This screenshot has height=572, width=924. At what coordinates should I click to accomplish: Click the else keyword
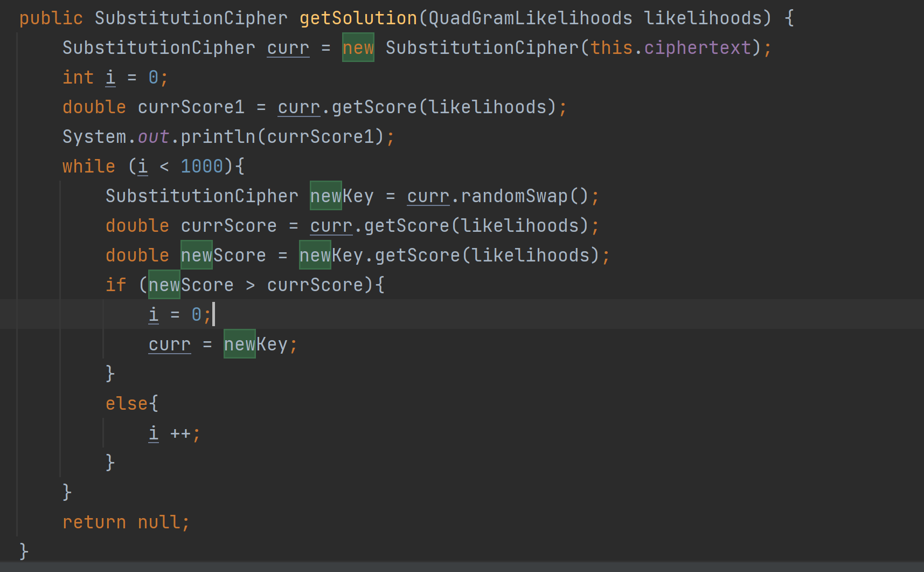click(127, 404)
